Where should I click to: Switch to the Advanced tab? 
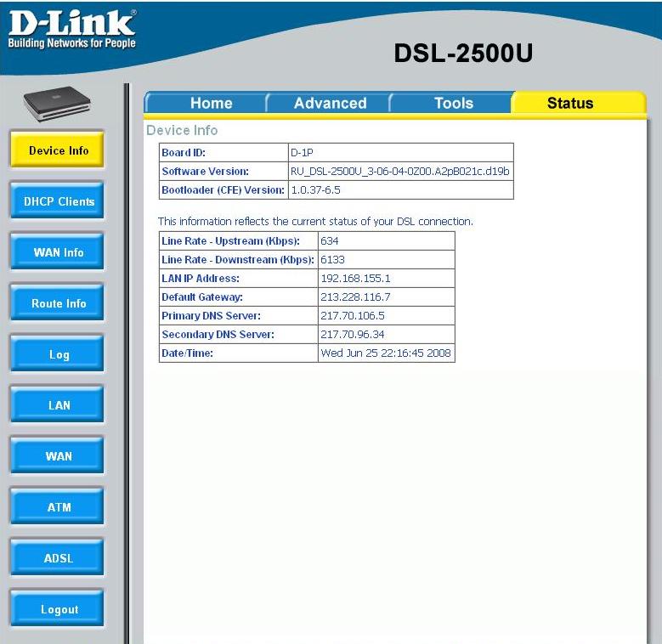(x=330, y=103)
